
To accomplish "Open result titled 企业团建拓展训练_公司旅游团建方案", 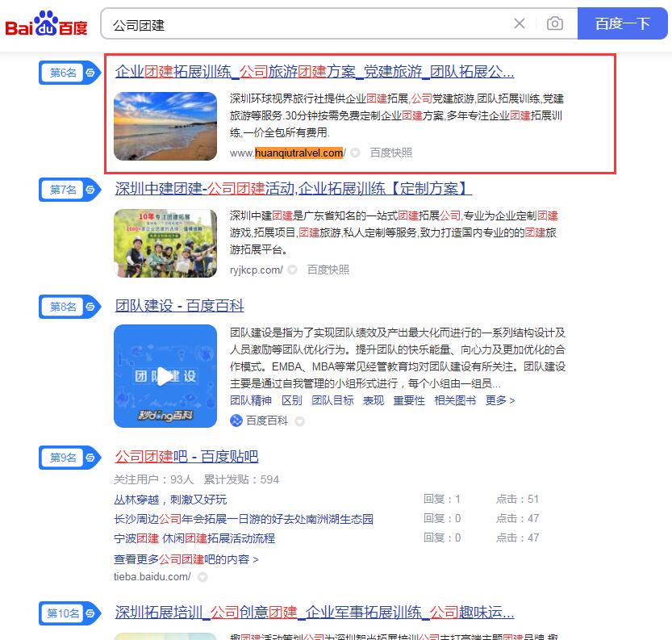I will point(315,72).
